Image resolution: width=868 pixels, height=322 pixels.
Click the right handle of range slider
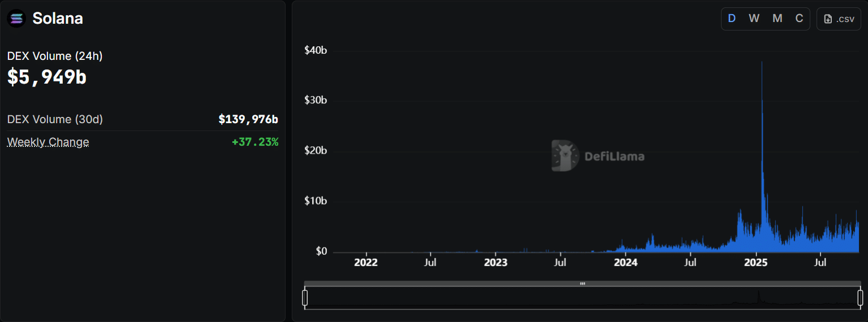(x=860, y=298)
